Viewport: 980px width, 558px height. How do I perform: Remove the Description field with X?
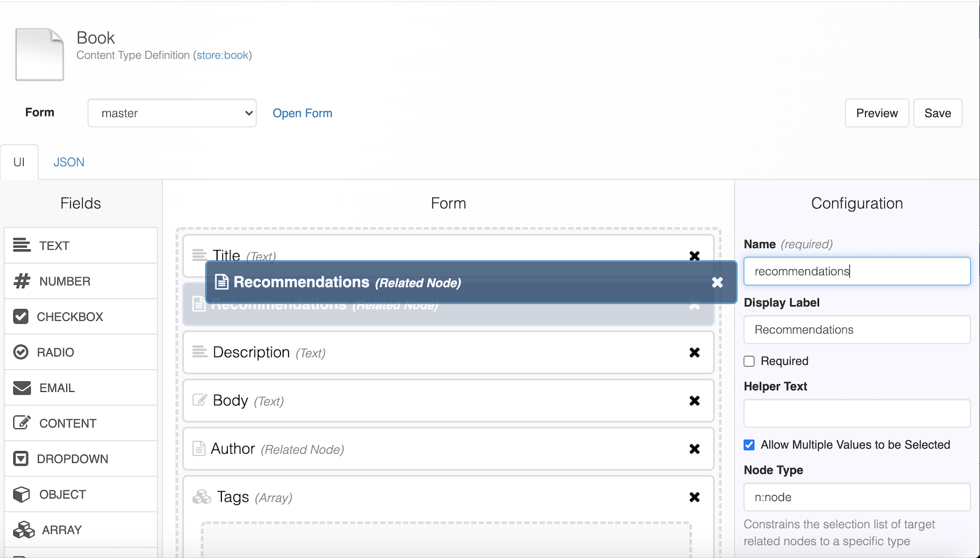(x=694, y=353)
